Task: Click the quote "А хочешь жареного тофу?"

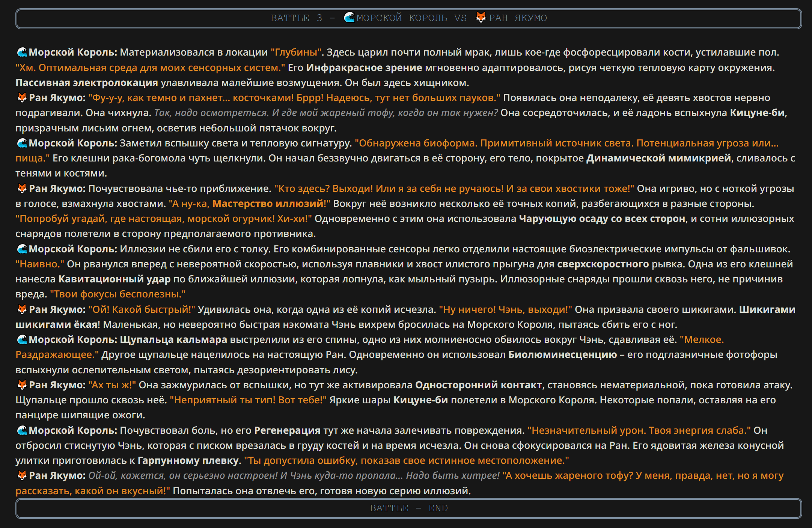Action: (x=568, y=475)
